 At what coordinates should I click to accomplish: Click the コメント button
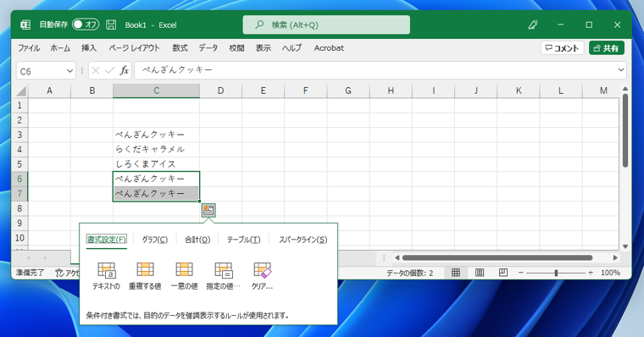(x=562, y=48)
